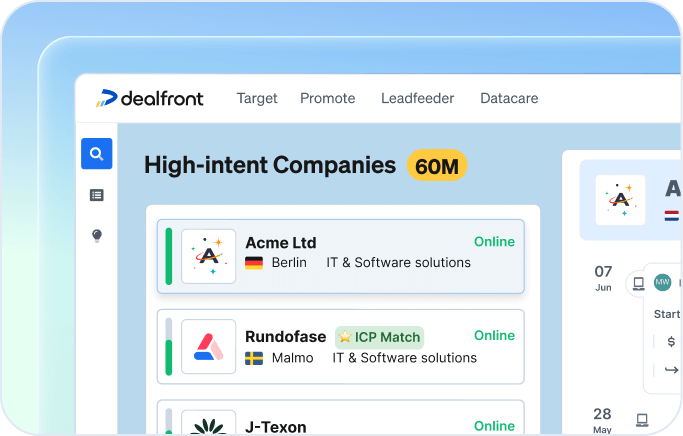Open the list view sidebar icon
Image resolution: width=683 pixels, height=436 pixels.
97,195
